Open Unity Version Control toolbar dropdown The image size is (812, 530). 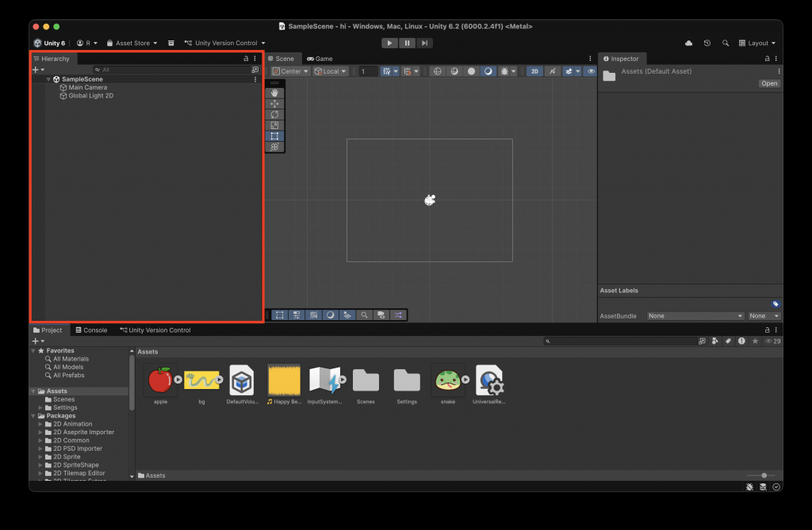[224, 43]
